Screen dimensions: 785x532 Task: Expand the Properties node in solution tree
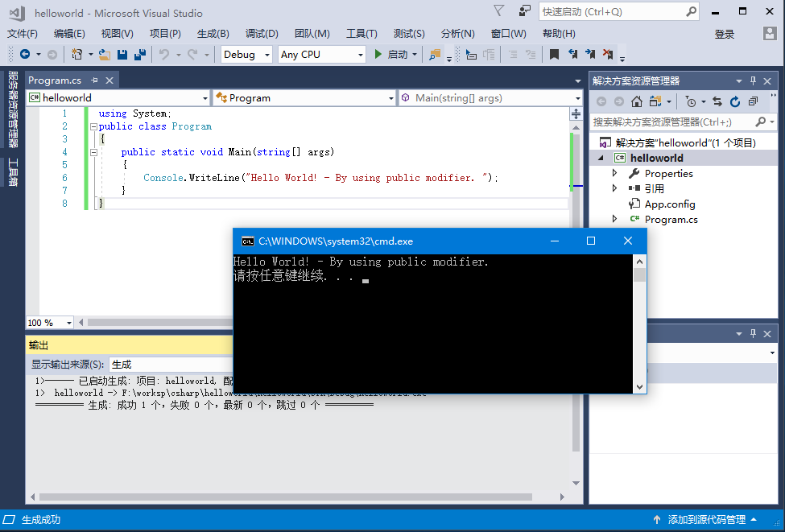pos(615,173)
